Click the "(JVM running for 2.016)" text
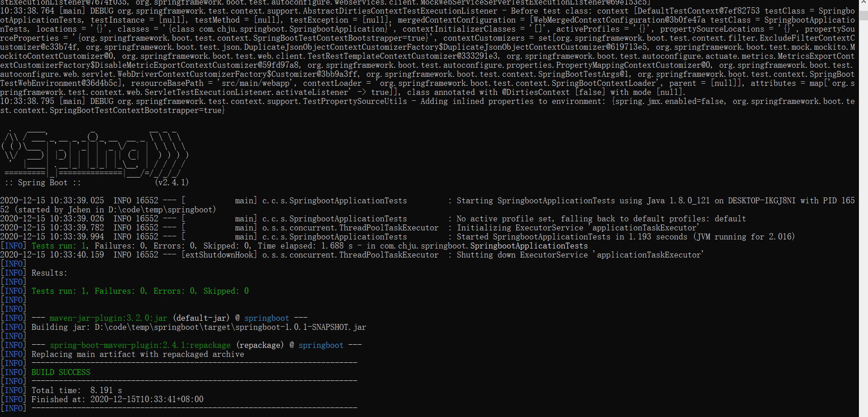The height and width of the screenshot is (417, 868). coord(744,237)
